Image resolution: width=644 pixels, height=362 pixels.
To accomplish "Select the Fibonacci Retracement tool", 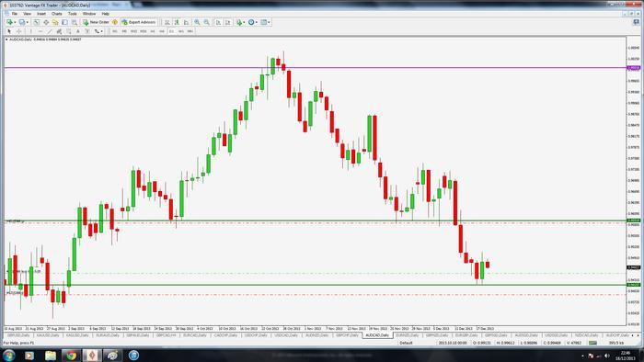I will 69,31.
